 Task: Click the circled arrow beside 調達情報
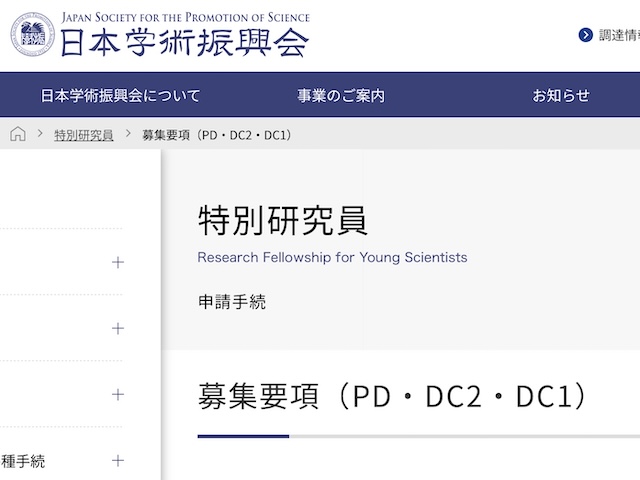point(586,35)
